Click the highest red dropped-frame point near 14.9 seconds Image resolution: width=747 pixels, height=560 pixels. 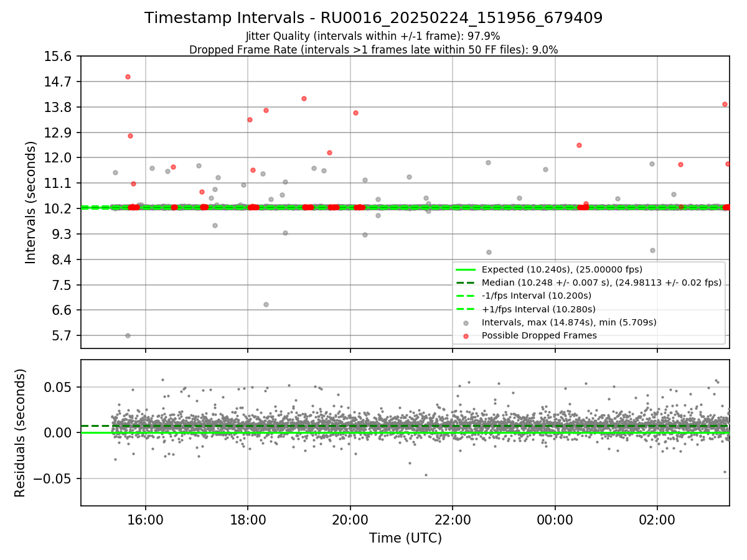(128, 77)
